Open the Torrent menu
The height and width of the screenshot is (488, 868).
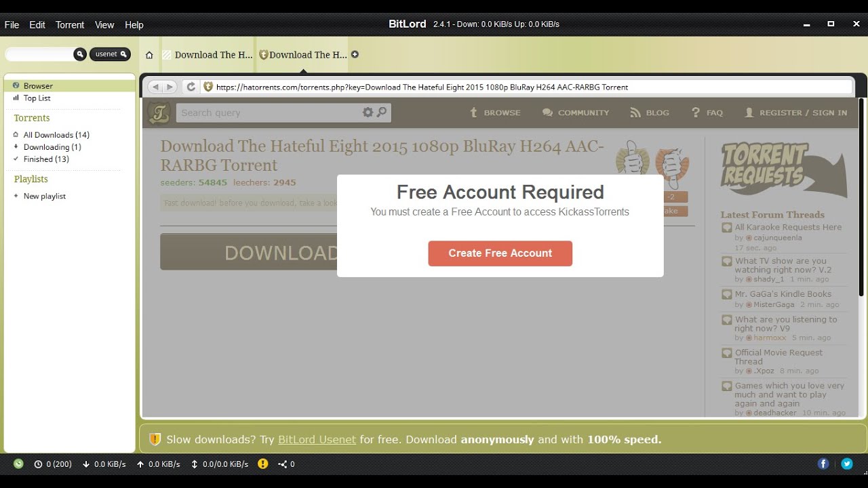coord(70,24)
